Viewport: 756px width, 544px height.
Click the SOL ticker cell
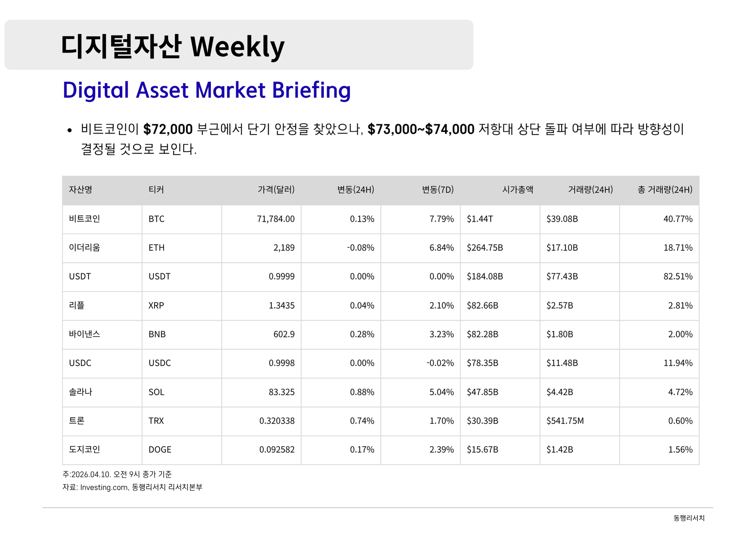point(156,392)
